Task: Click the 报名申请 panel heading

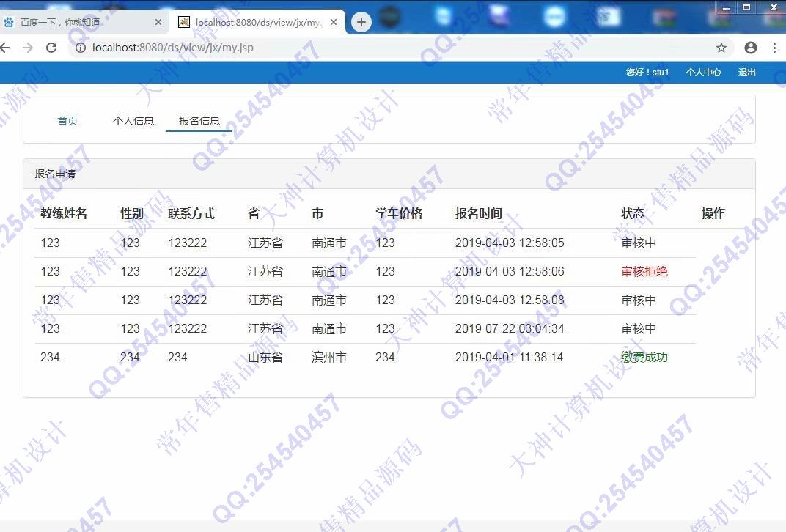Action: [x=55, y=174]
